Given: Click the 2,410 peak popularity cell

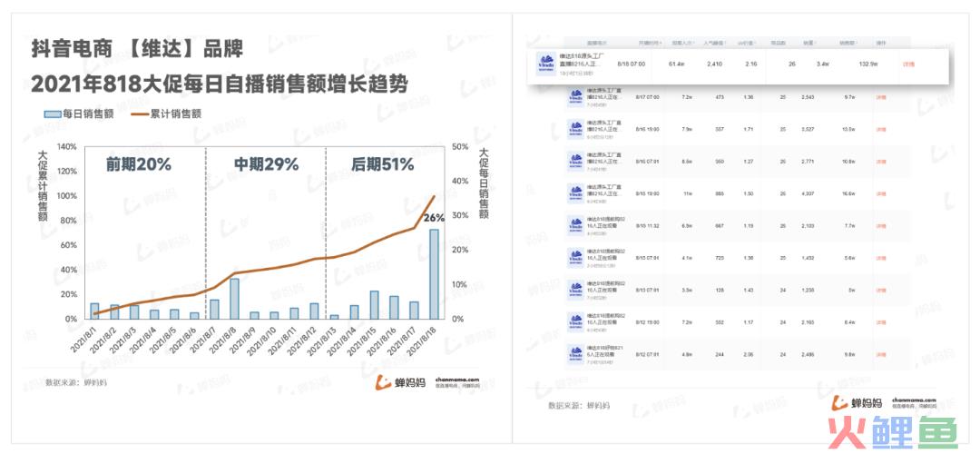Looking at the screenshot, I should (714, 64).
